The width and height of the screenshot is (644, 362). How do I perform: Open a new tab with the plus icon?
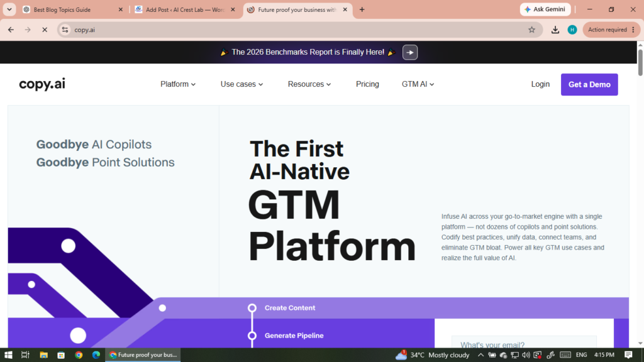point(362,9)
